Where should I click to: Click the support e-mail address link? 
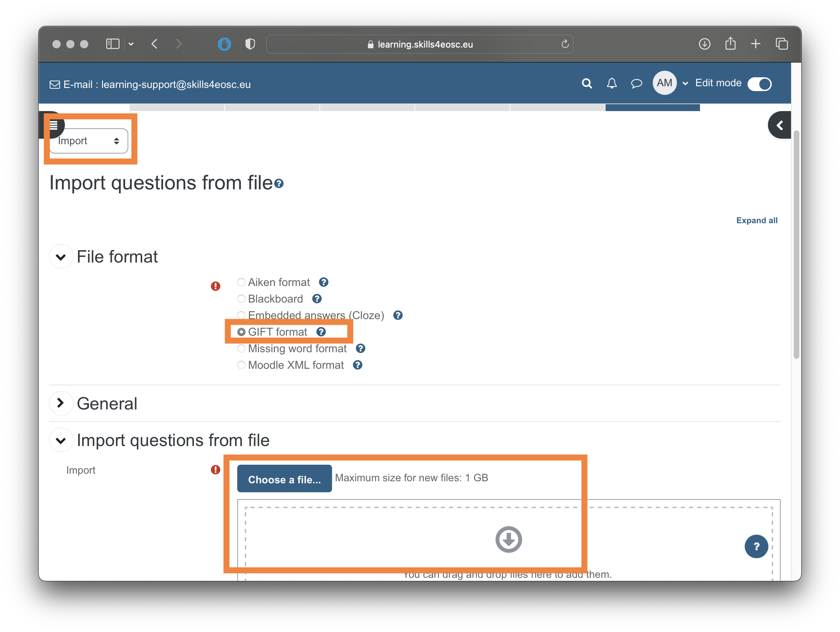[x=176, y=84]
